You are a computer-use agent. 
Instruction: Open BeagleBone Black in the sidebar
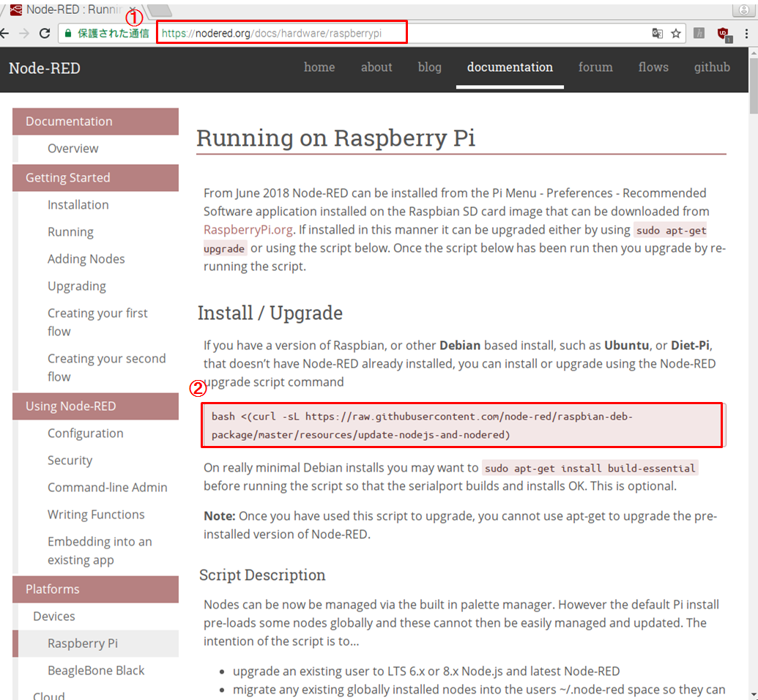click(96, 671)
